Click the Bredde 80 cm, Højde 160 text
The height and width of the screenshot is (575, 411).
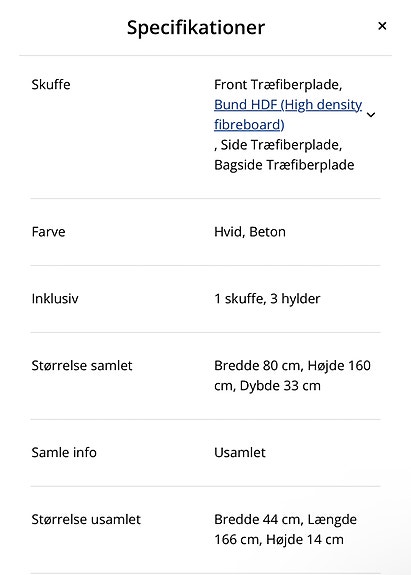point(292,365)
